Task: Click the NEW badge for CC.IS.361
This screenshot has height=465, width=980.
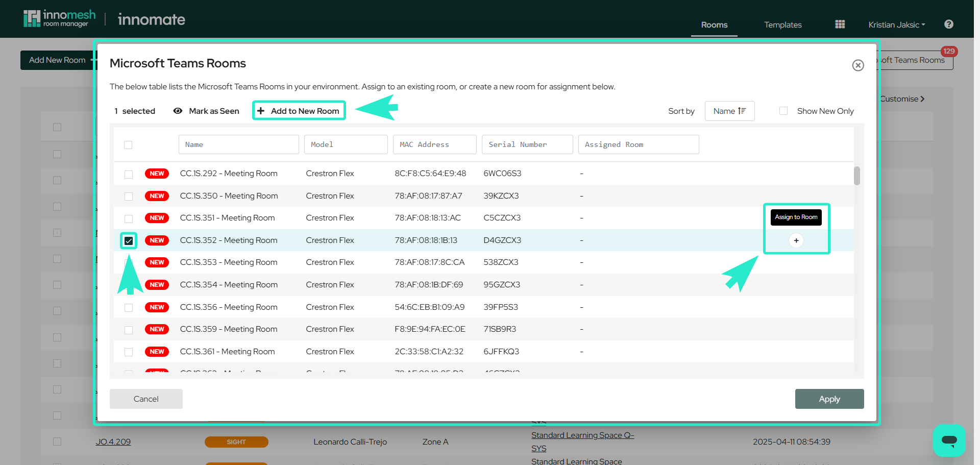Action: [157, 352]
